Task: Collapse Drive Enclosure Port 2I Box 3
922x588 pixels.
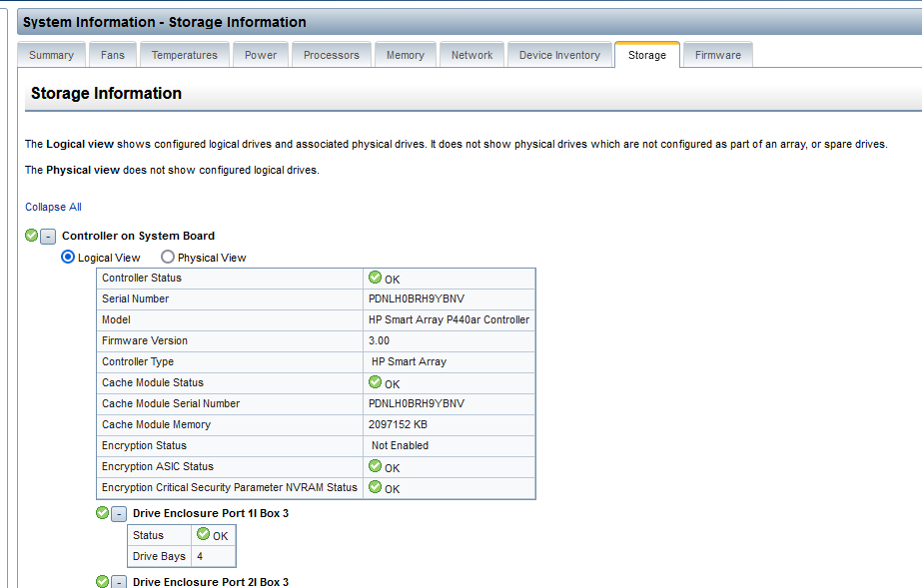Action: pyautogui.click(x=119, y=582)
